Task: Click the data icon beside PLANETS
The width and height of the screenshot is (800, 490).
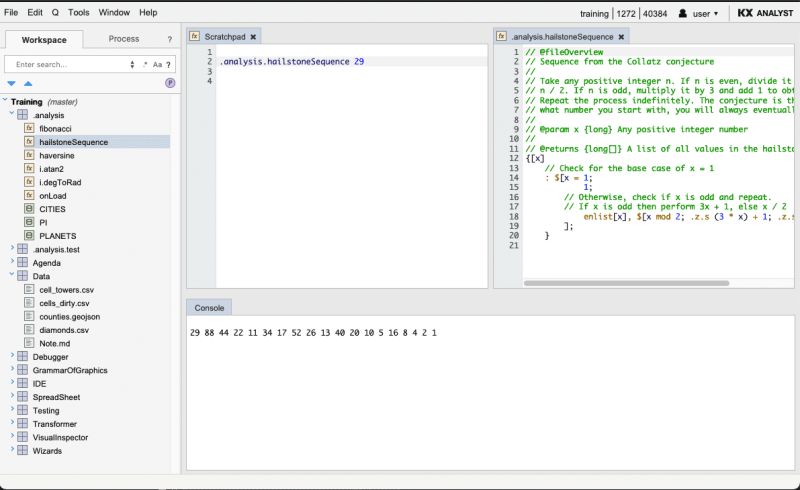Action: 29,236
